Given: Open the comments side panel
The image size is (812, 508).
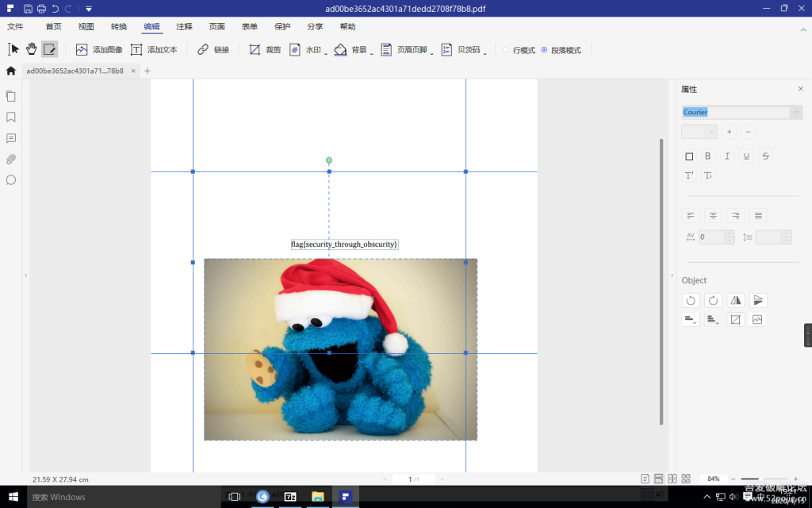Looking at the screenshot, I should [x=11, y=138].
